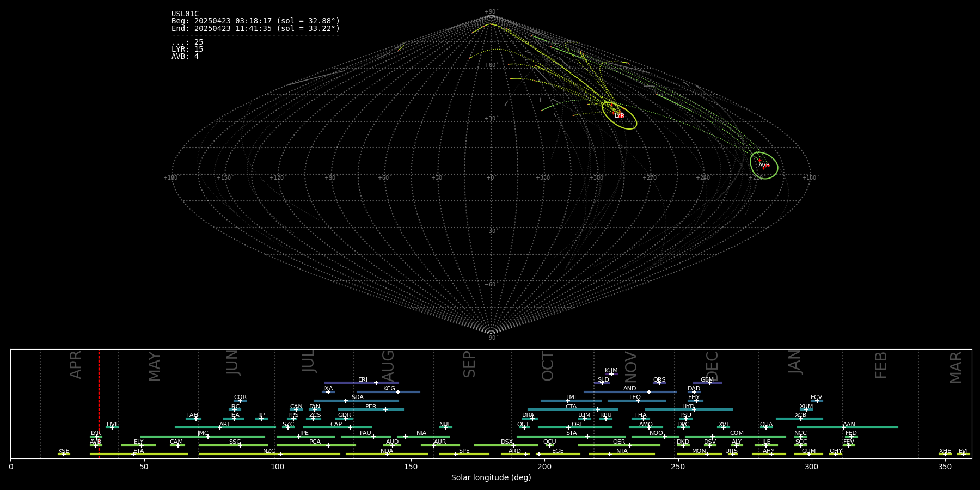This screenshot has width=980, height=490.
Task: Click the 200 tick on the solar longitude axis
Action: (544, 467)
